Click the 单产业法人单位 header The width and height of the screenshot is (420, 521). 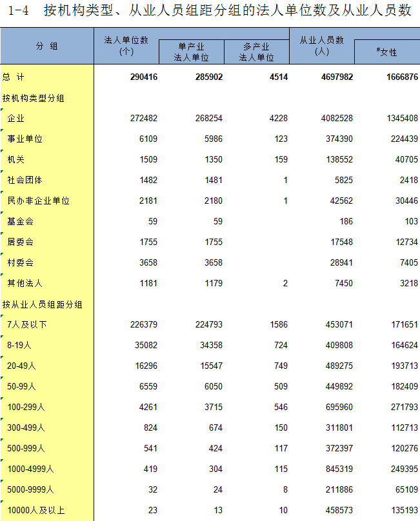[x=192, y=52]
